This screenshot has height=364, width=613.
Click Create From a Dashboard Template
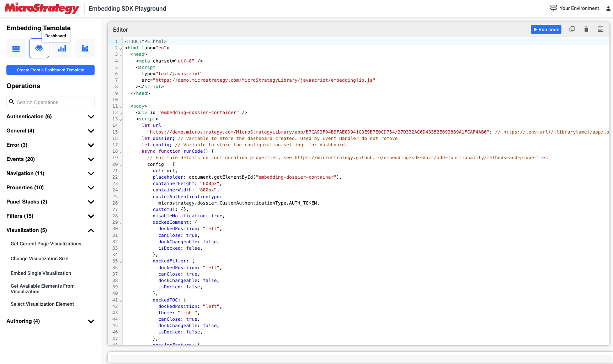(50, 70)
